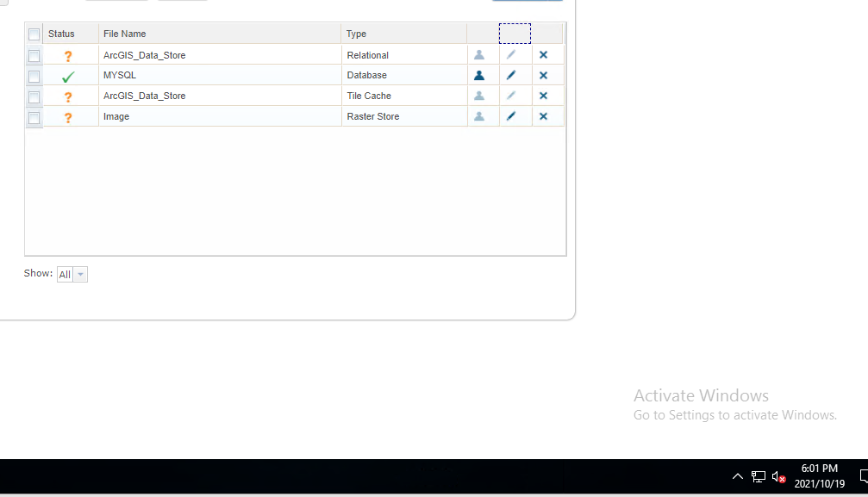868x497 pixels.
Task: Remove the MYSQL database using the X icon
Action: point(544,75)
